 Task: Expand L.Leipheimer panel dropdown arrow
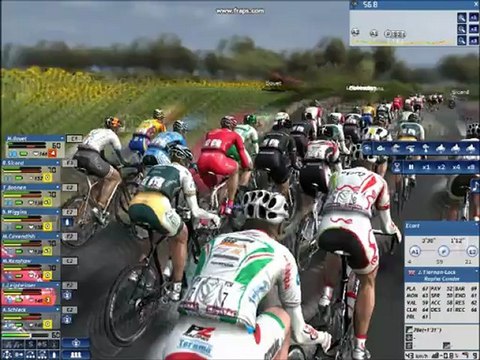pyautogui.click(x=58, y=285)
